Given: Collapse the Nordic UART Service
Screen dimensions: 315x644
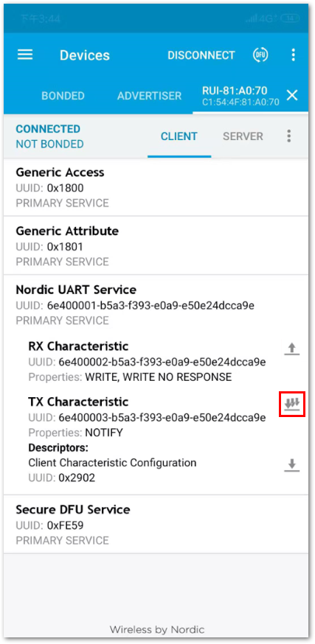Looking at the screenshot, I should pyautogui.click(x=156, y=305).
